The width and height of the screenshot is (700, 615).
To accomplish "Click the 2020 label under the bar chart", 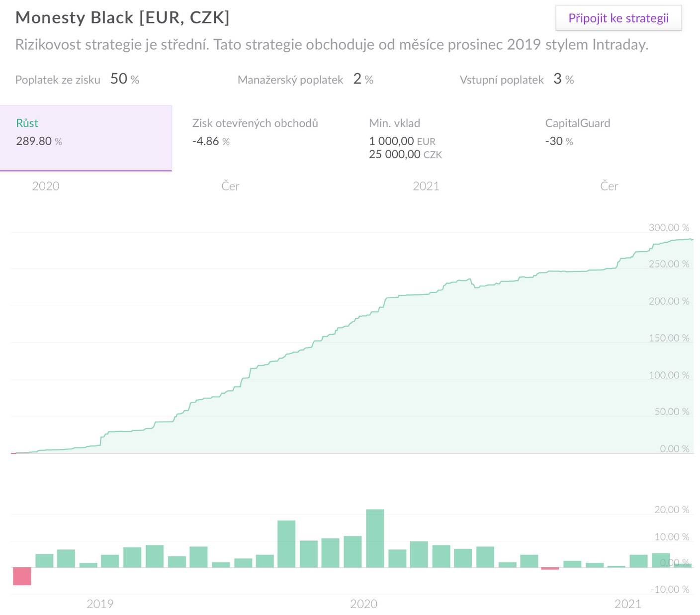I will click(x=364, y=604).
